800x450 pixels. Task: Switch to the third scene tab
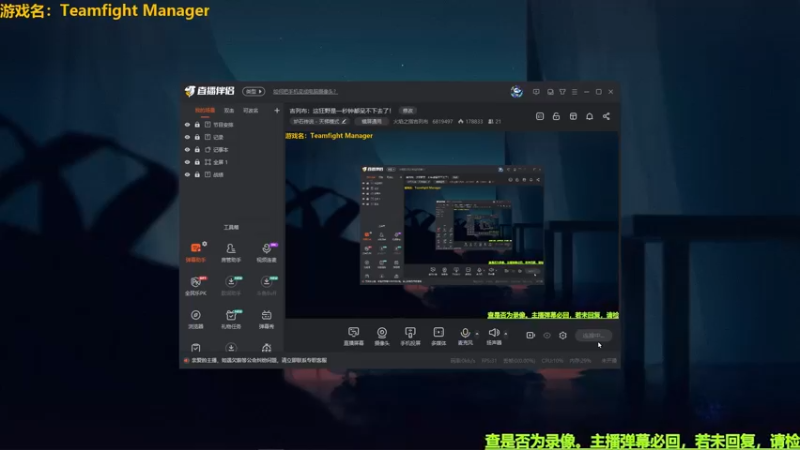pos(251,110)
